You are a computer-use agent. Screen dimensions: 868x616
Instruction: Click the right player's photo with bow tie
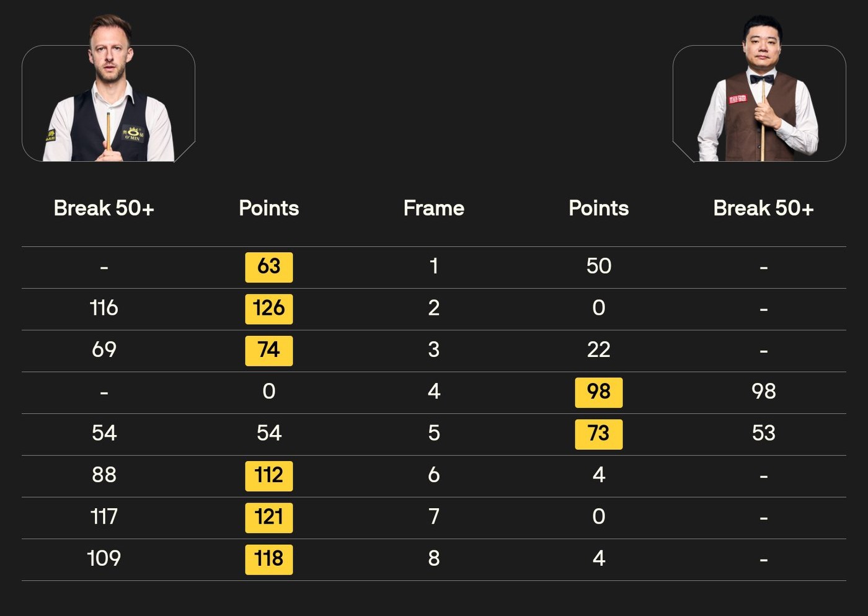(x=760, y=93)
